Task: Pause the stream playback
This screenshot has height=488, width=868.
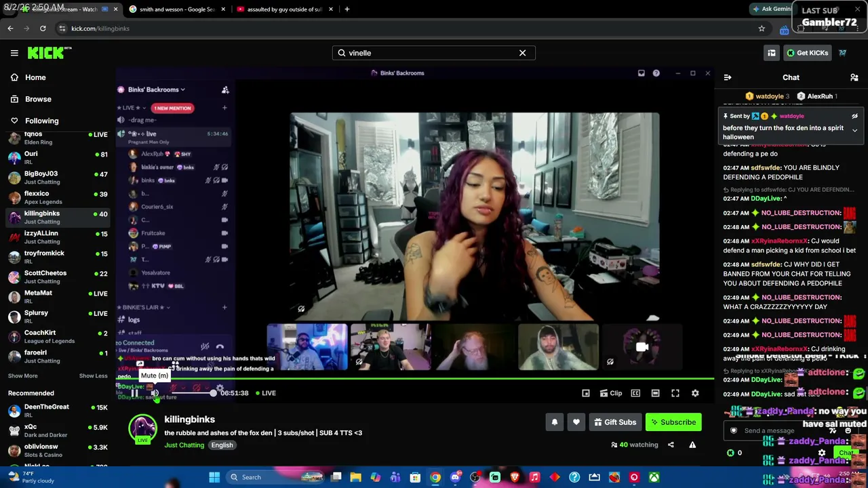Action: (135, 393)
